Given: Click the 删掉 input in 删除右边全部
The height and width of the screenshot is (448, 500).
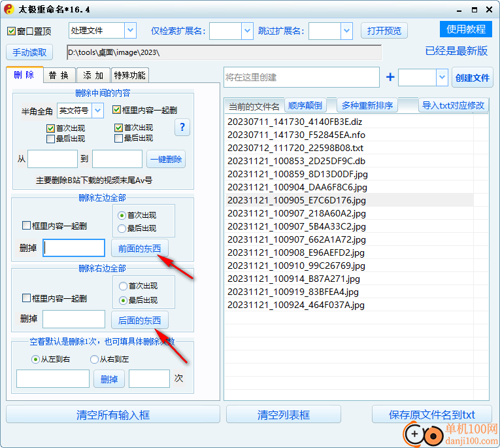Looking at the screenshot, I should (x=74, y=319).
